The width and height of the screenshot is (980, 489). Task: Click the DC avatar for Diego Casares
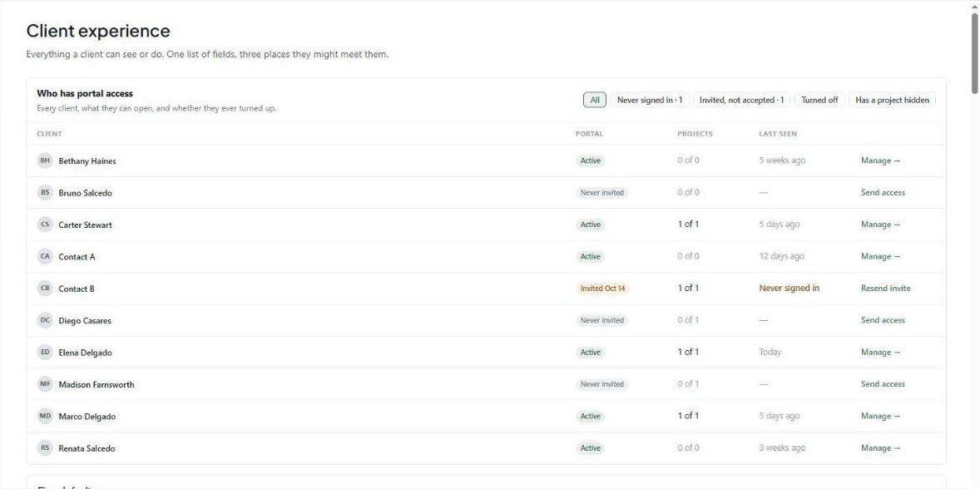coord(45,320)
